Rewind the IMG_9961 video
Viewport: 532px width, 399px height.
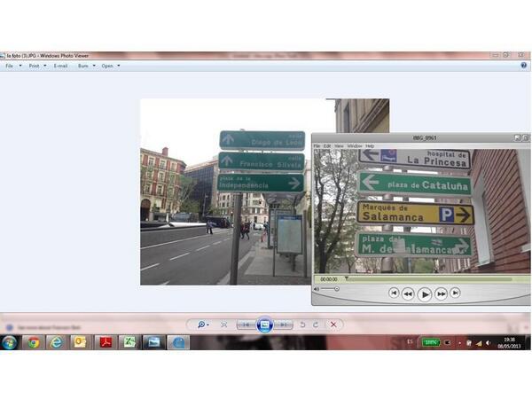tap(408, 293)
